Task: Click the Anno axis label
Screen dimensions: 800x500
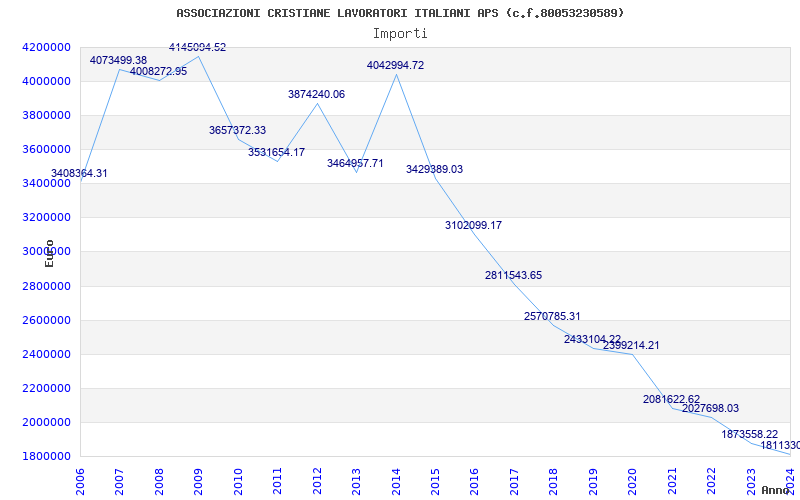Action: pyautogui.click(x=775, y=490)
